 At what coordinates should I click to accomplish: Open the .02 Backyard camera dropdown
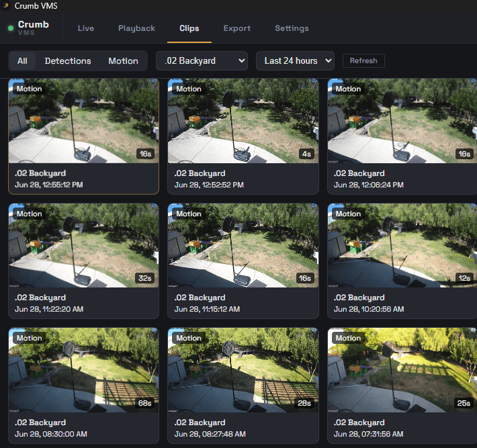(202, 61)
